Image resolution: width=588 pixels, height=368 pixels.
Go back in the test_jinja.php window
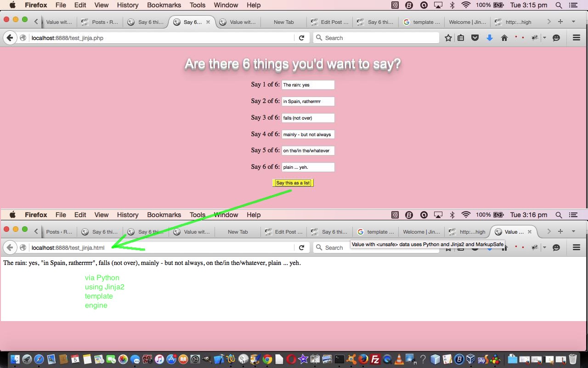[x=10, y=38]
